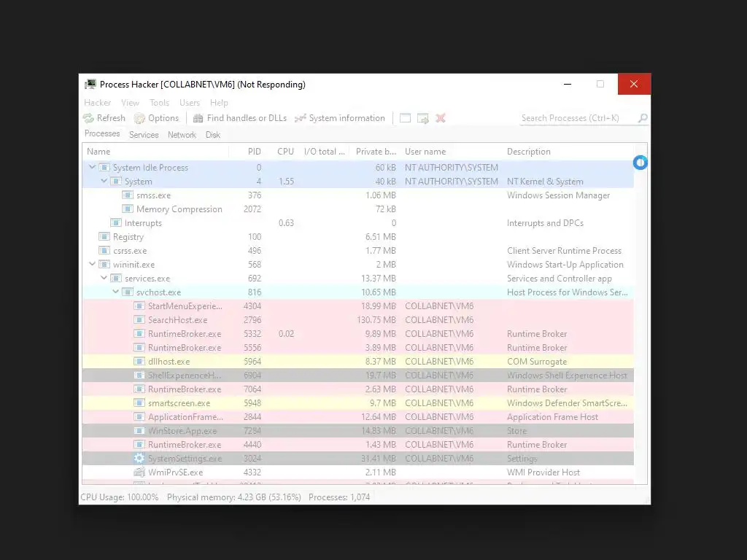Viewport: 747px width, 560px height.
Task: Open the Options toolbar item
Action: (x=156, y=118)
